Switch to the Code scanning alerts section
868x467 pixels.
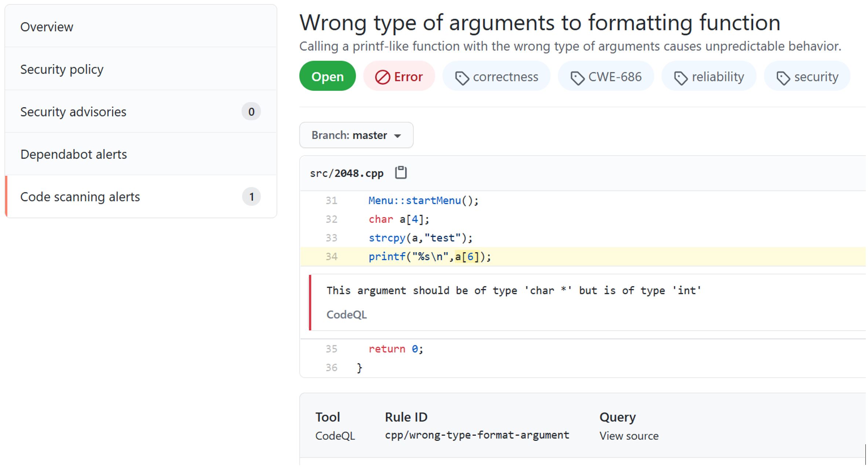click(x=80, y=196)
